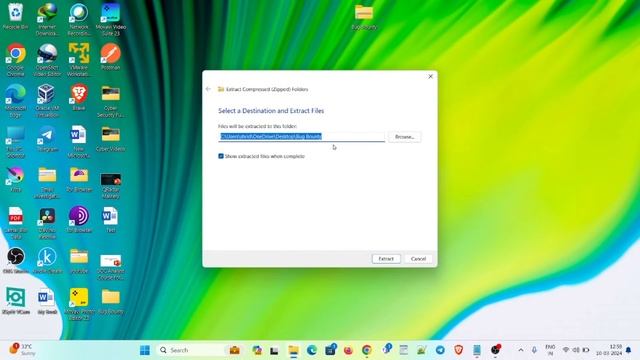Select the OpenShot Video Editor shortcut
Image resolution: width=640 pixels, height=360 pixels.
(47, 60)
